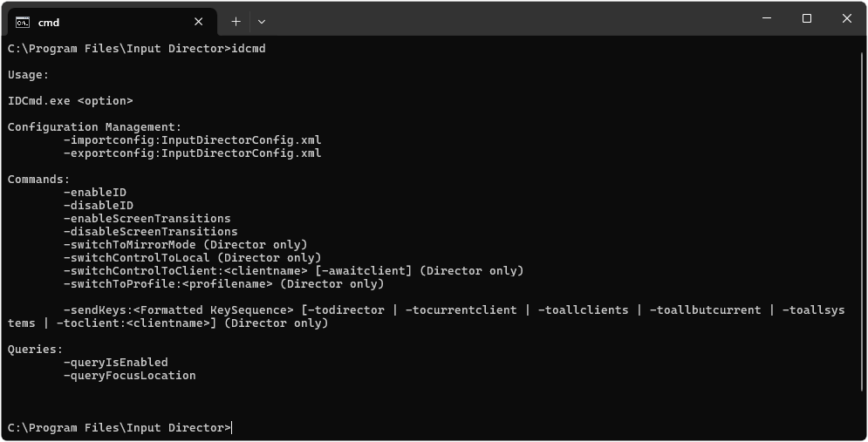This screenshot has width=868, height=442.
Task: Click the "-exportconfig:InputDirectorConfig.xml" line
Action: pos(193,153)
